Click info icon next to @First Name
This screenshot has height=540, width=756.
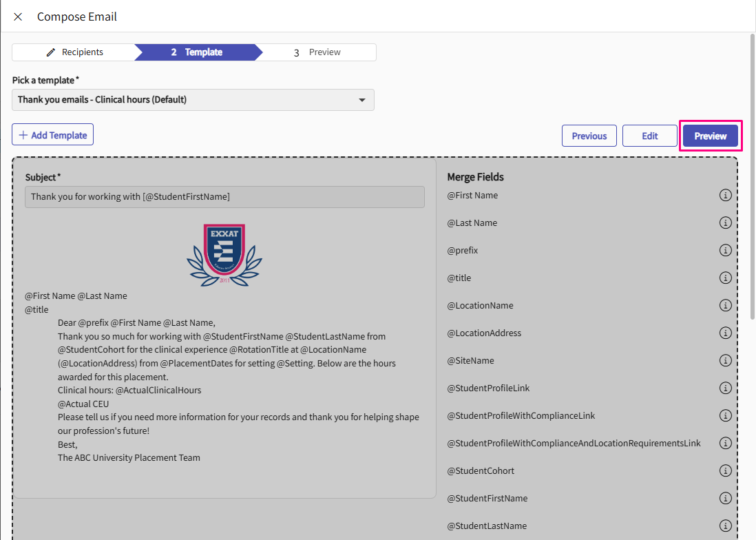725,196
